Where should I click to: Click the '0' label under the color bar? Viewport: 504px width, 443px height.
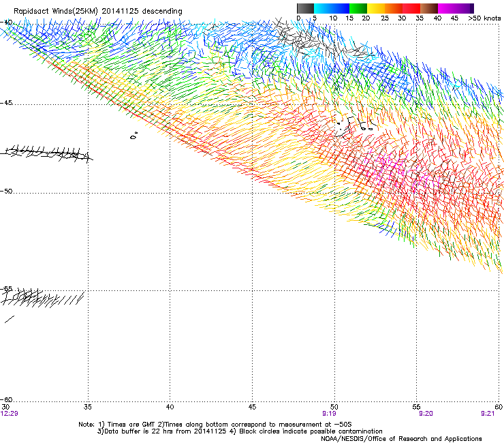pos(298,18)
